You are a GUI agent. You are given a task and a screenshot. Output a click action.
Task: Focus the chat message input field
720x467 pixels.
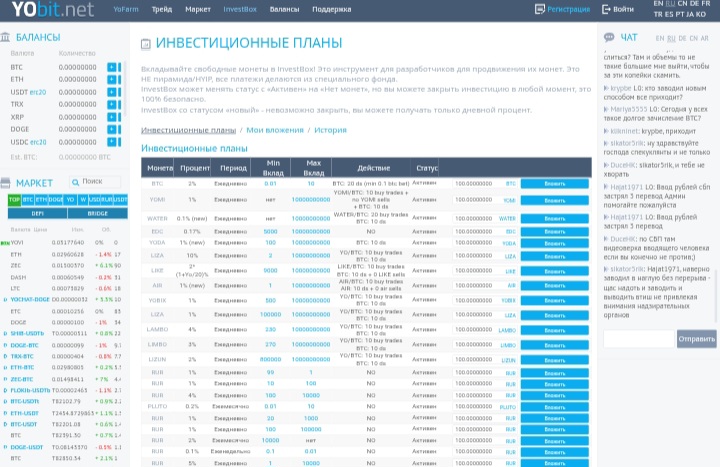(639, 339)
